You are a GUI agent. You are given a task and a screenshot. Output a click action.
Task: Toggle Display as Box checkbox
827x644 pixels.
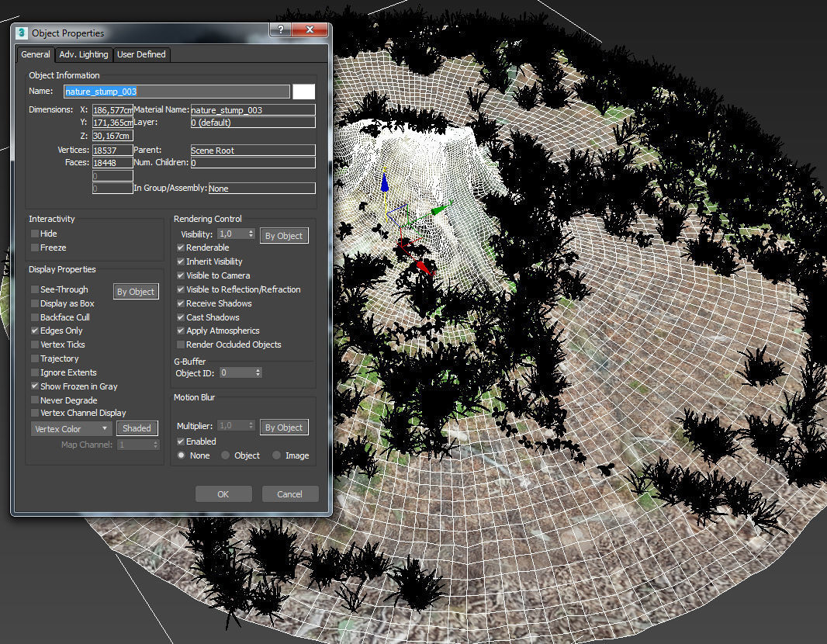click(35, 303)
